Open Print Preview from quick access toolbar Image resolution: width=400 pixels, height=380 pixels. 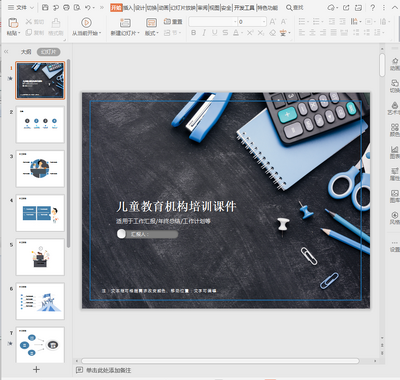point(77,7)
